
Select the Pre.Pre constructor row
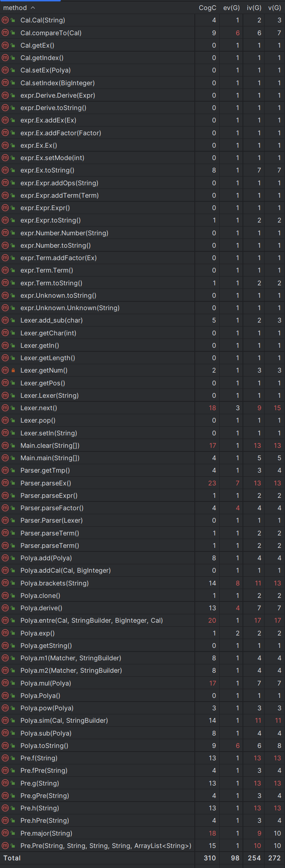(x=142, y=846)
